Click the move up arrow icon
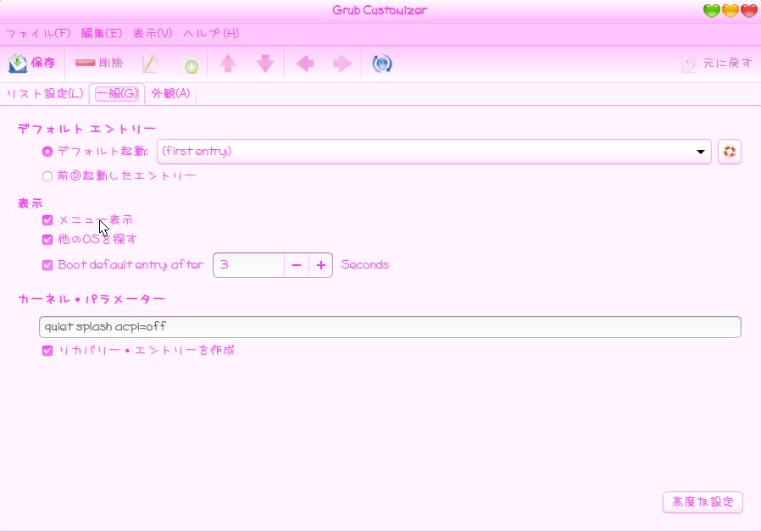This screenshot has height=532, width=761. pyautogui.click(x=228, y=64)
